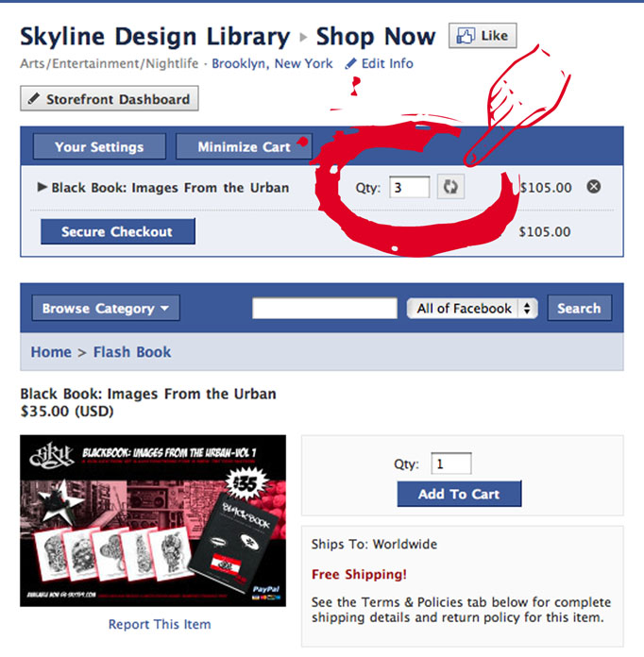This screenshot has height=657, width=644.
Task: Click the Search button
Action: (x=580, y=309)
